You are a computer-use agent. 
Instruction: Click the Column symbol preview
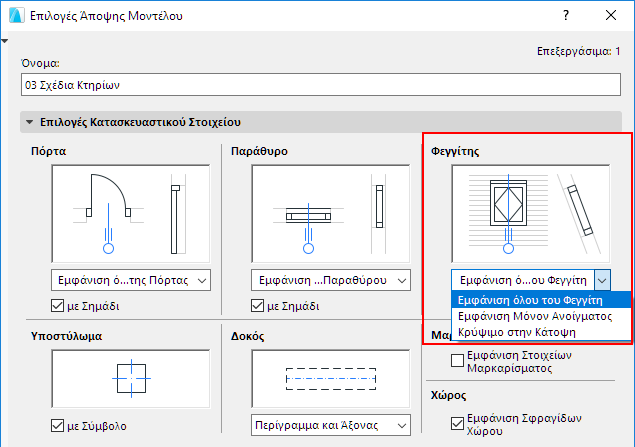tap(130, 379)
